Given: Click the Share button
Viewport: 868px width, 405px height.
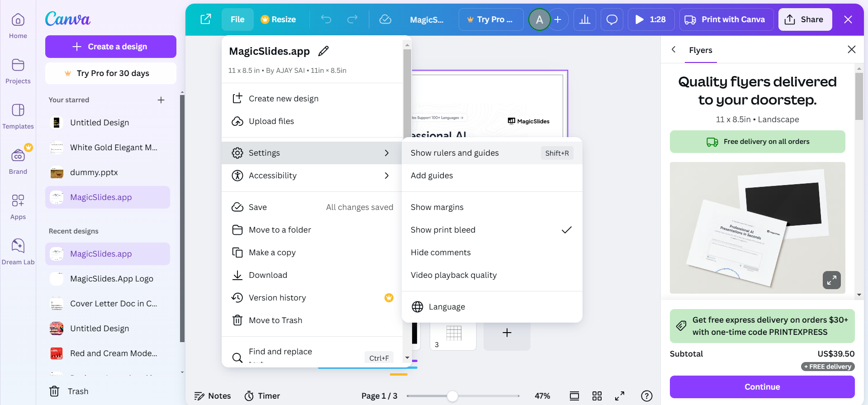Looking at the screenshot, I should click(805, 19).
